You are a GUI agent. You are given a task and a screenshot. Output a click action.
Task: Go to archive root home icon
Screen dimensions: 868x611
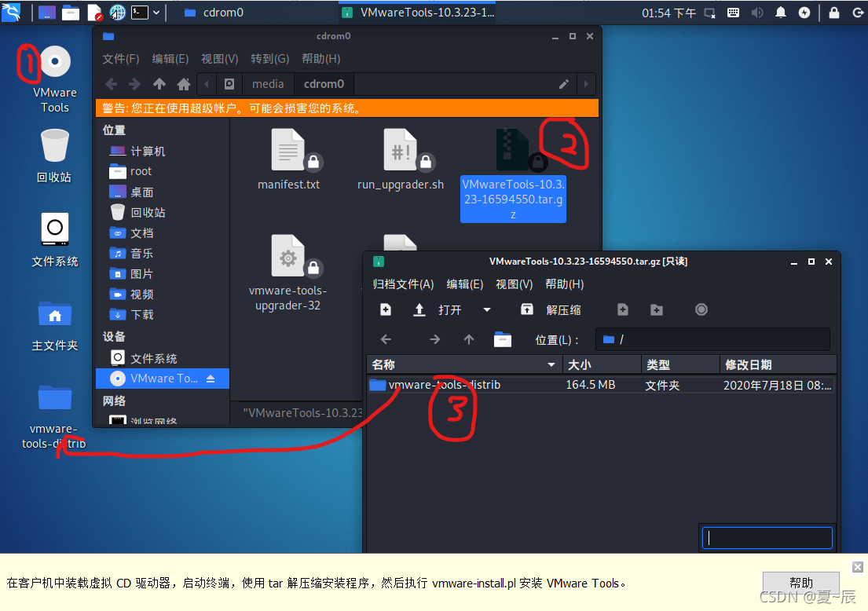pyautogui.click(x=503, y=340)
